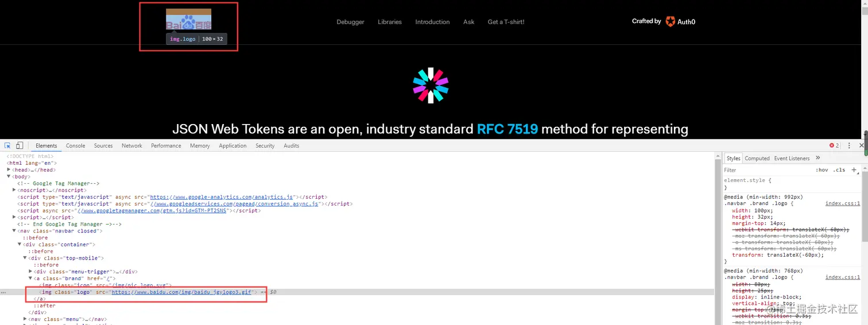This screenshot has height=325, width=868.
Task: Expand the nav menu node
Action: tap(25, 319)
